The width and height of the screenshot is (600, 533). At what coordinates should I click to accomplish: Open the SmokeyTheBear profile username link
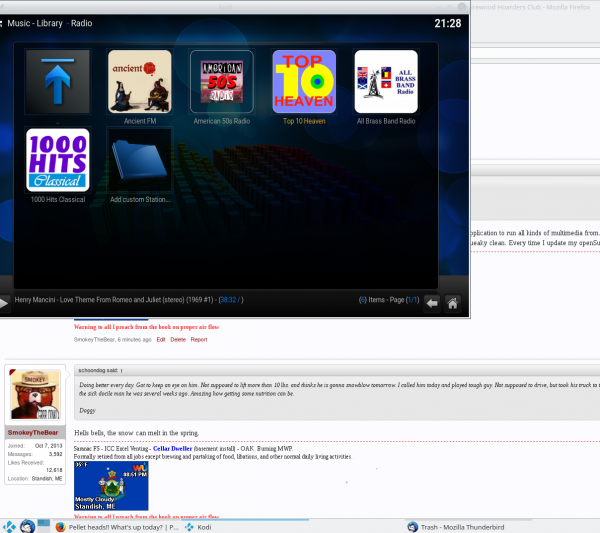point(35,432)
